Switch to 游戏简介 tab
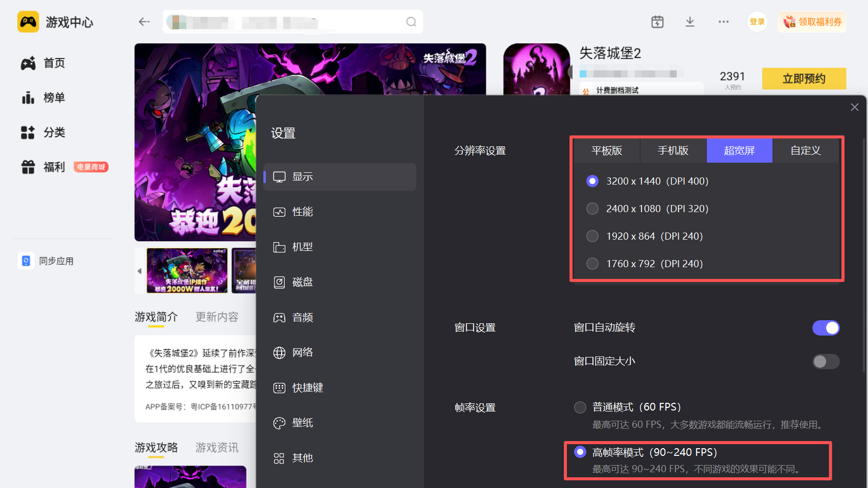Image resolution: width=868 pixels, height=488 pixels. 156,317
